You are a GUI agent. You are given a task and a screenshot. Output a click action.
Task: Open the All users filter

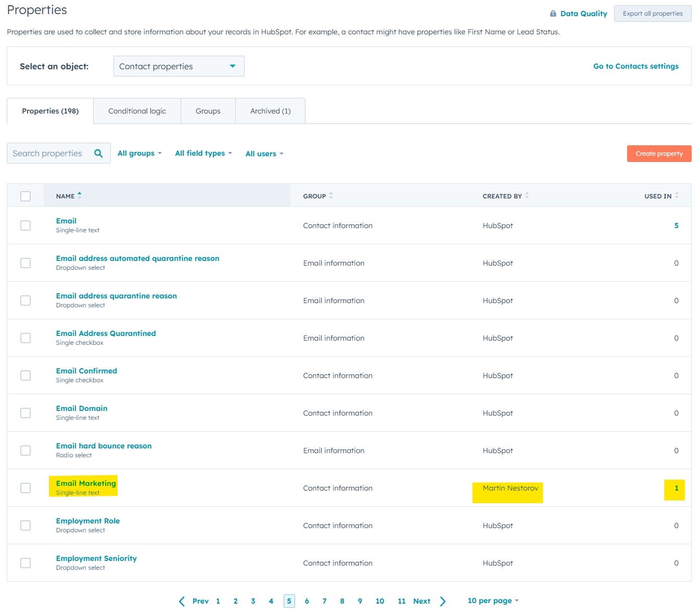(x=264, y=154)
